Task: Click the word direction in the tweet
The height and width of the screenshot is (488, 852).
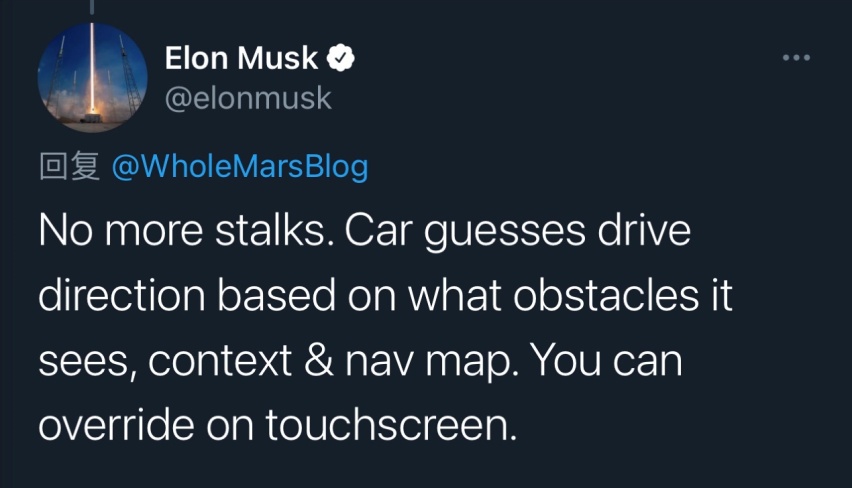Action: click(122, 296)
